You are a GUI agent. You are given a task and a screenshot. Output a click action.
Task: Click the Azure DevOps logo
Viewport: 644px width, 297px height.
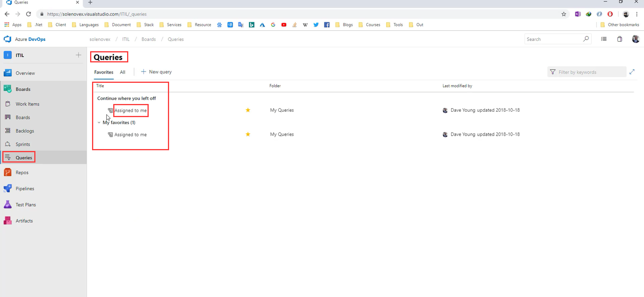[8, 39]
